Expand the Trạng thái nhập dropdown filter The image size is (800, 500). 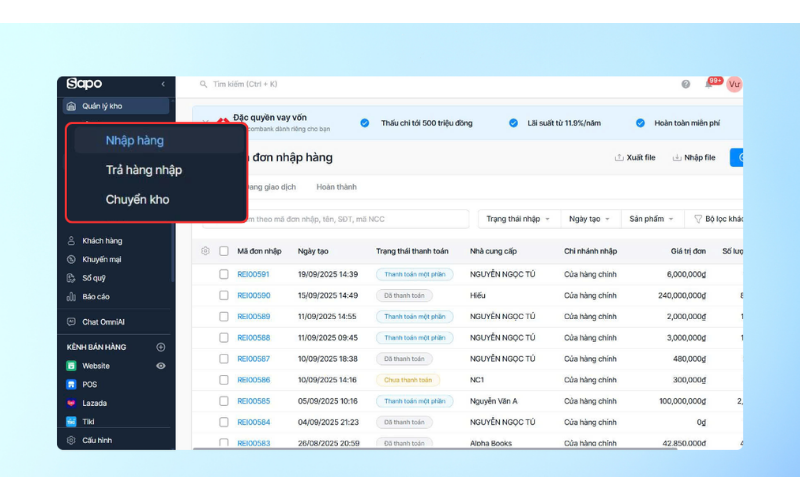(x=518, y=219)
